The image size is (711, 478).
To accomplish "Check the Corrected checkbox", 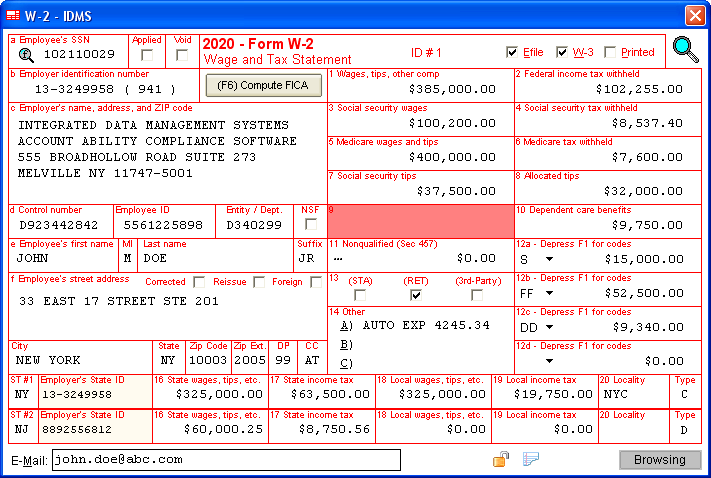I will click(x=199, y=282).
